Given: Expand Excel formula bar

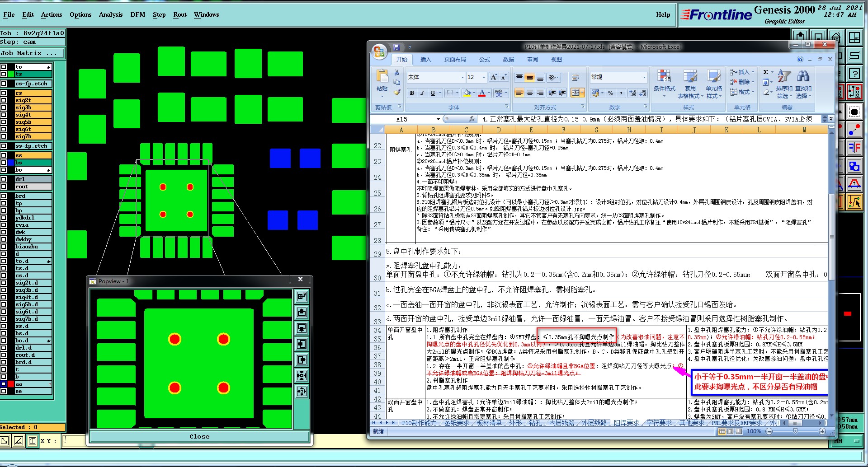Looking at the screenshot, I should [831, 119].
